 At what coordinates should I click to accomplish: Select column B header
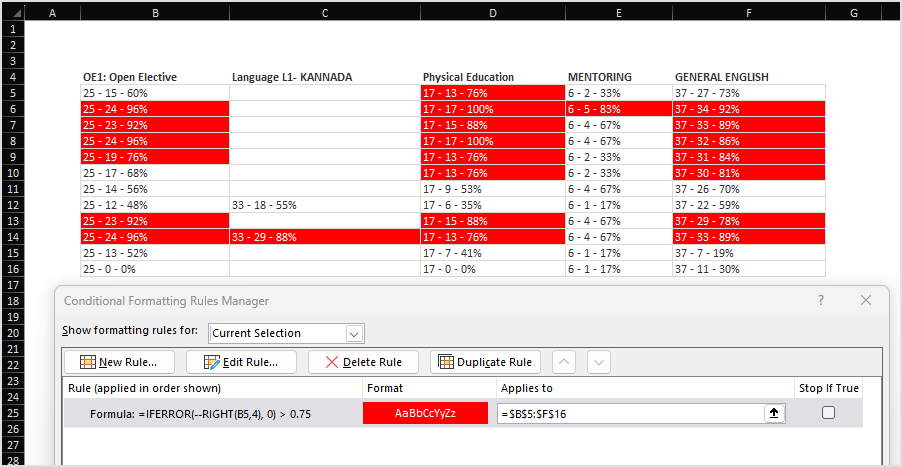(x=155, y=13)
